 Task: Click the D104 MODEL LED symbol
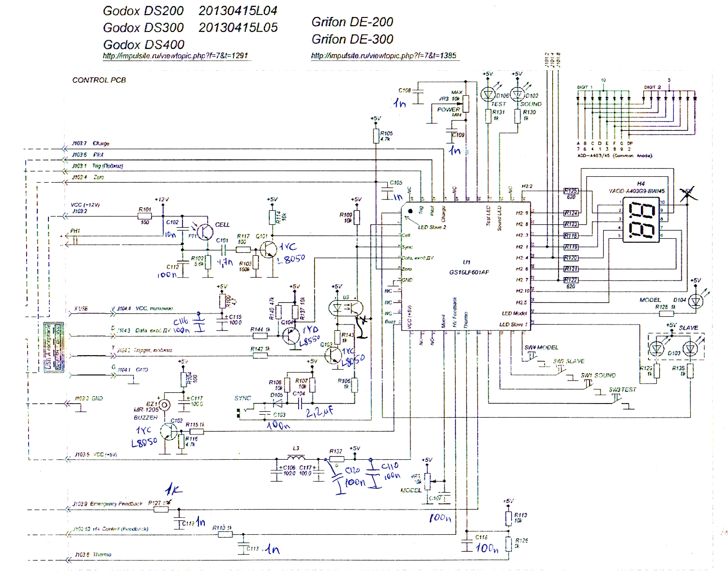pos(696,302)
